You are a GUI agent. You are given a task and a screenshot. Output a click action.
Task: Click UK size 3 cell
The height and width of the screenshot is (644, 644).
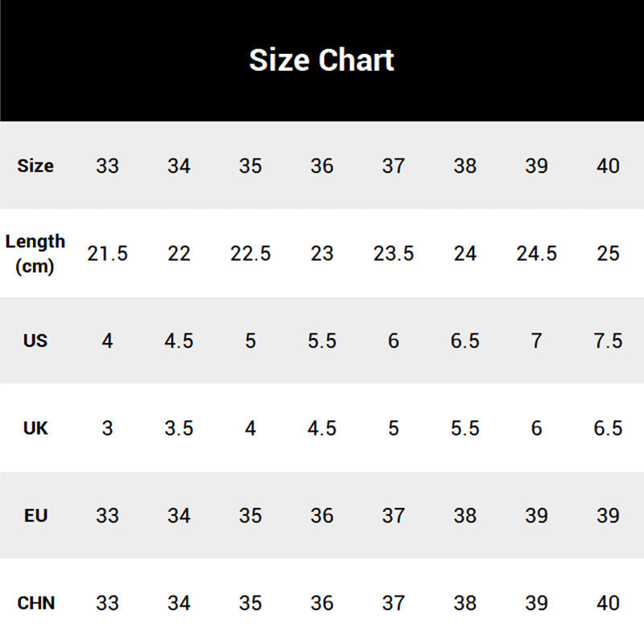coord(107,428)
